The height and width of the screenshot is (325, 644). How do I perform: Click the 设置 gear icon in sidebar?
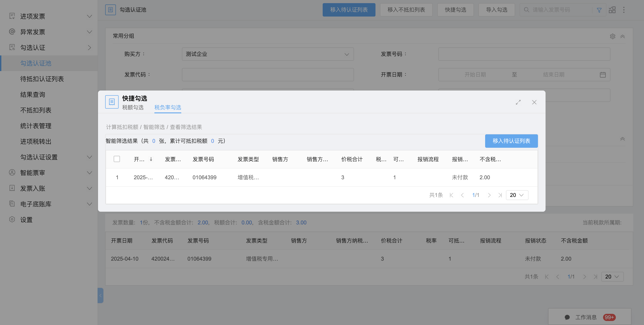pos(12,219)
